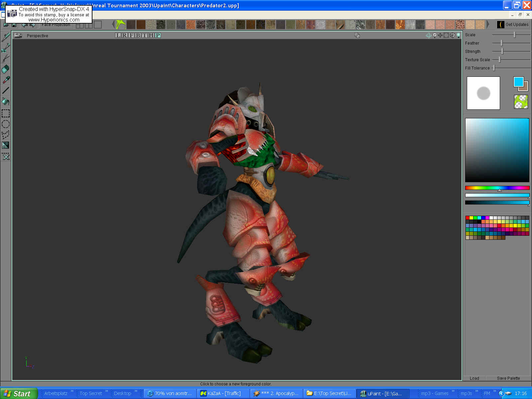Select the Lasso selection tool
Screen dimensions: 532x399
pyautogui.click(x=6, y=135)
